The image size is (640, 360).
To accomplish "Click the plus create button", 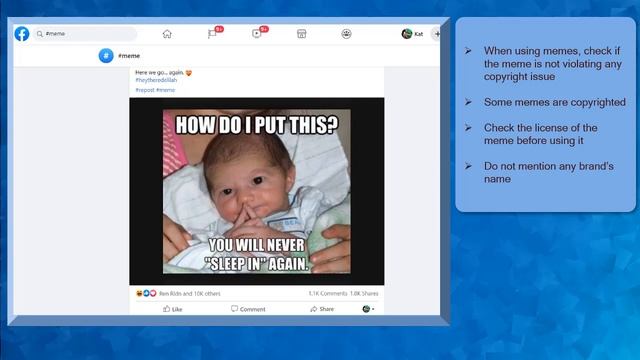I will tap(436, 34).
